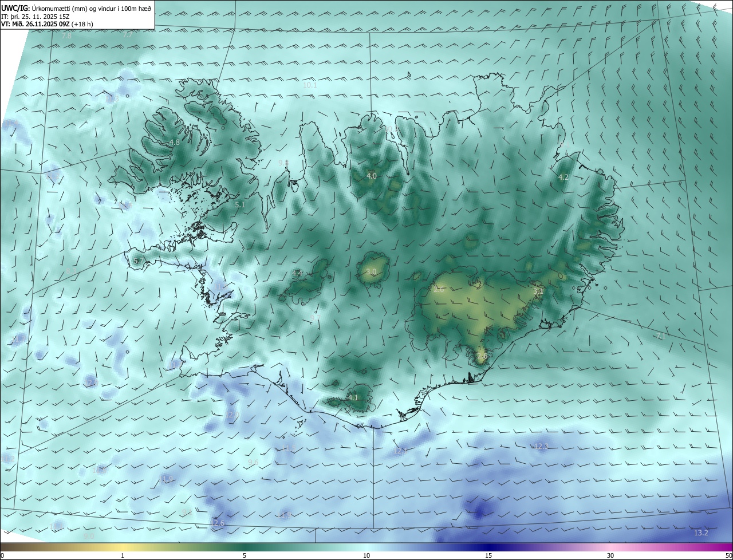Click the 3.0 value inside the glacier outline
Screen dimensions: 733x560
coord(372,271)
